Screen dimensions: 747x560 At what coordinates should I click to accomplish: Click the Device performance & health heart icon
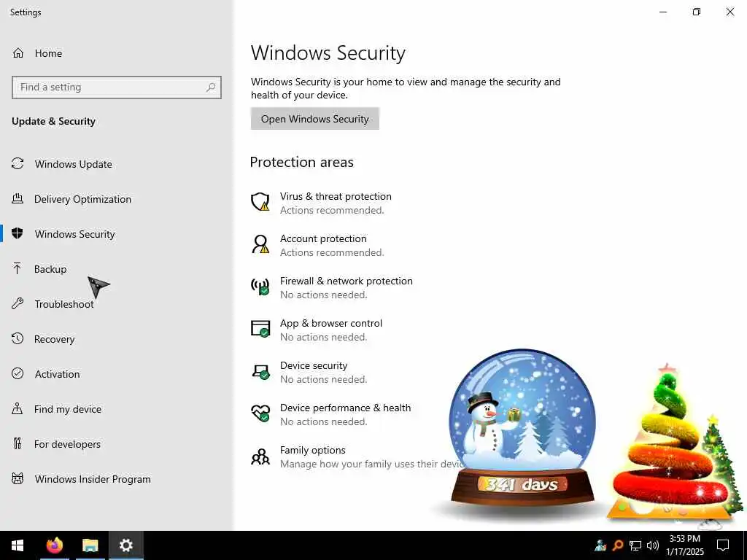tap(260, 413)
